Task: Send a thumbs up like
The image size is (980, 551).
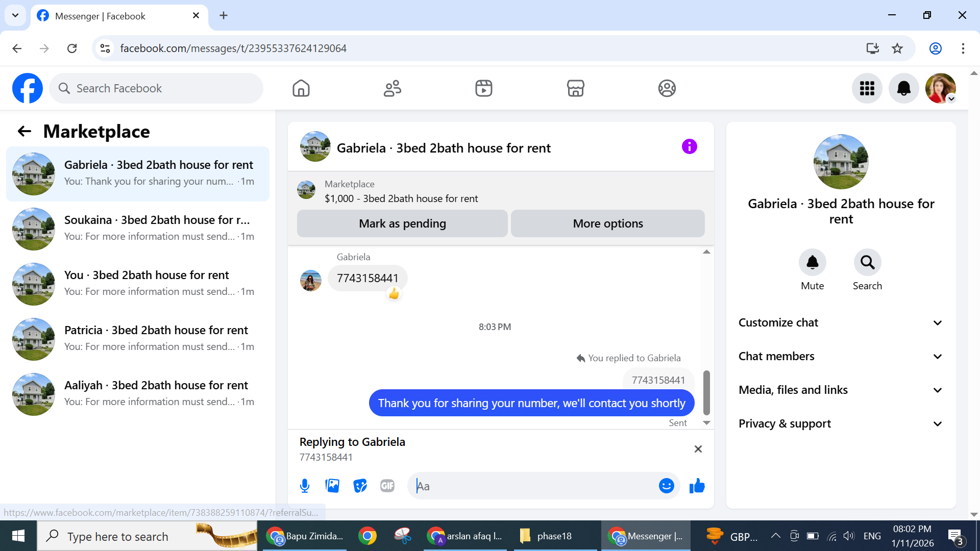Action: tap(697, 486)
